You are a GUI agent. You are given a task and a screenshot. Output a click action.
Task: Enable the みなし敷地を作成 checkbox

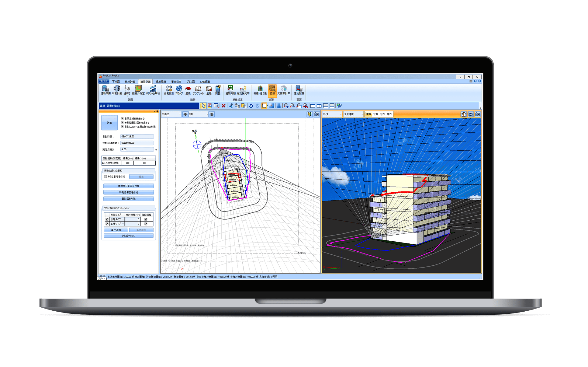(105, 177)
